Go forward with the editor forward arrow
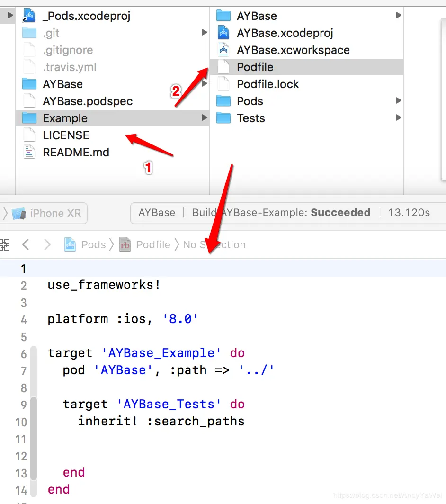Viewport: 446px width, 504px height. coord(47,244)
